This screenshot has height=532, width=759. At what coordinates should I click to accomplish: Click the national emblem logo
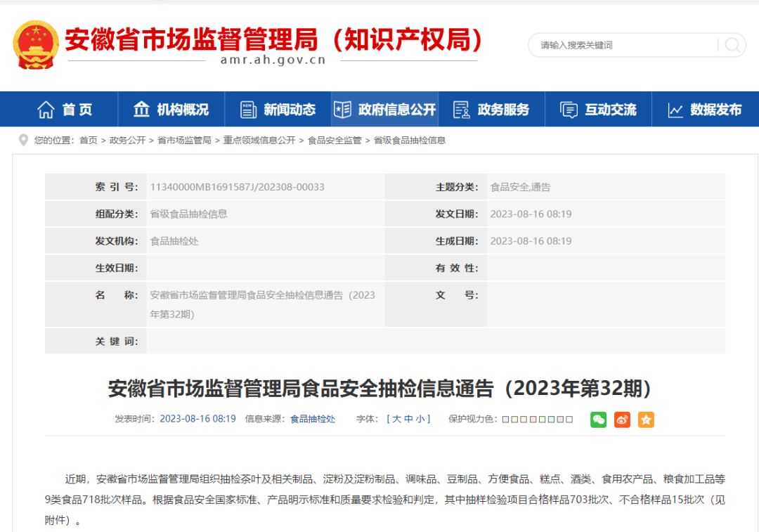click(36, 44)
